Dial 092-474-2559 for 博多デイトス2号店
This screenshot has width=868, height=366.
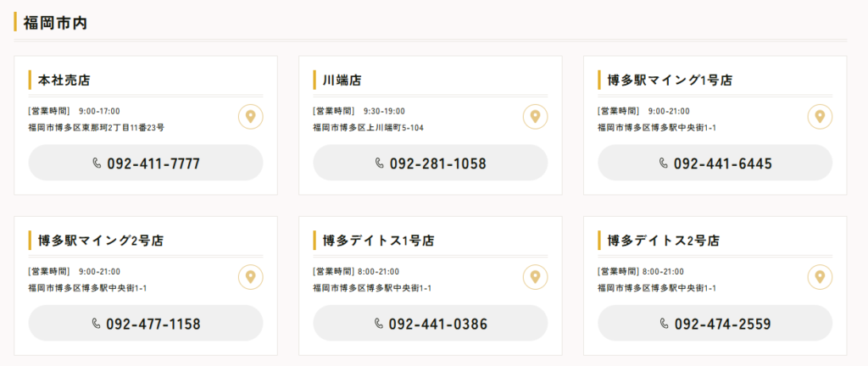pos(715,323)
